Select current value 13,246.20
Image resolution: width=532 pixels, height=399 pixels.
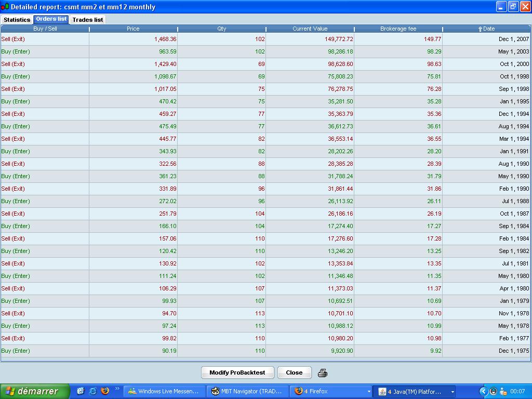click(x=310, y=251)
